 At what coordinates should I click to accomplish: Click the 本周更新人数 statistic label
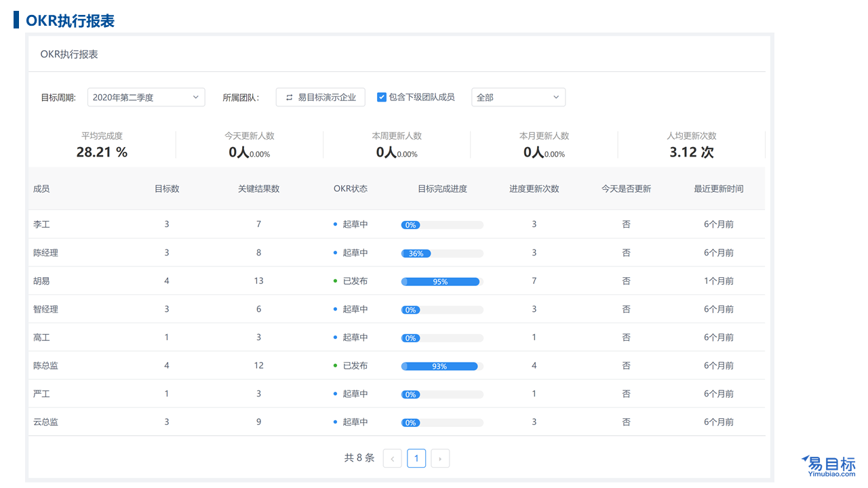click(397, 136)
